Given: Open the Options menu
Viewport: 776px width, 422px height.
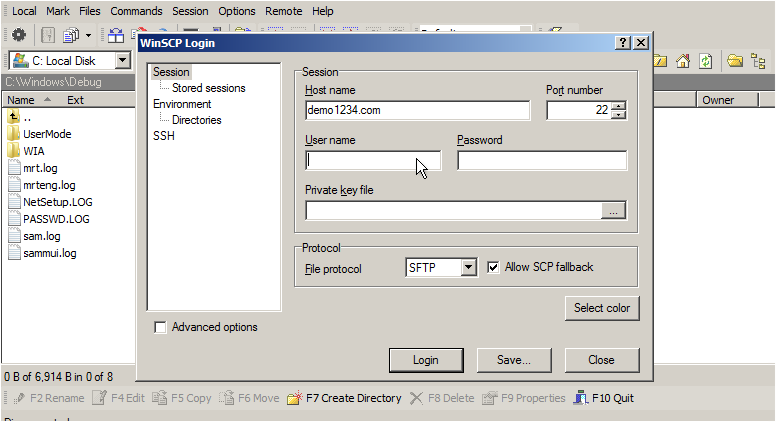Looking at the screenshot, I should (237, 11).
